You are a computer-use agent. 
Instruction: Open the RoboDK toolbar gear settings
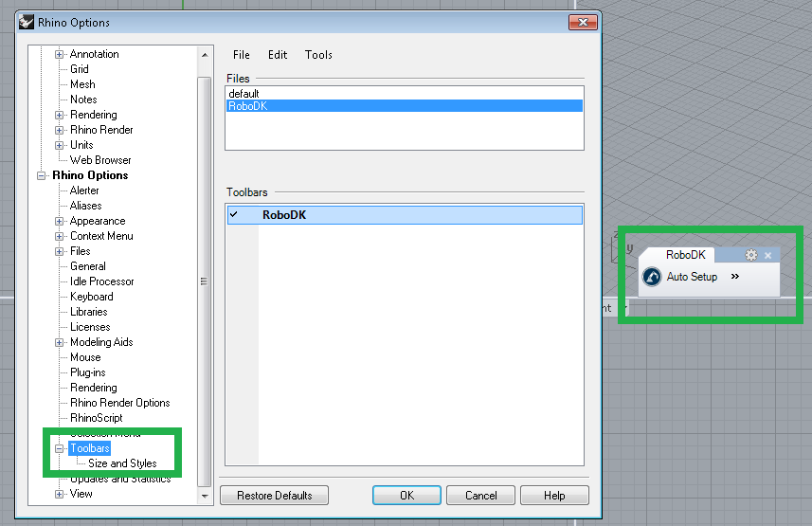751,255
